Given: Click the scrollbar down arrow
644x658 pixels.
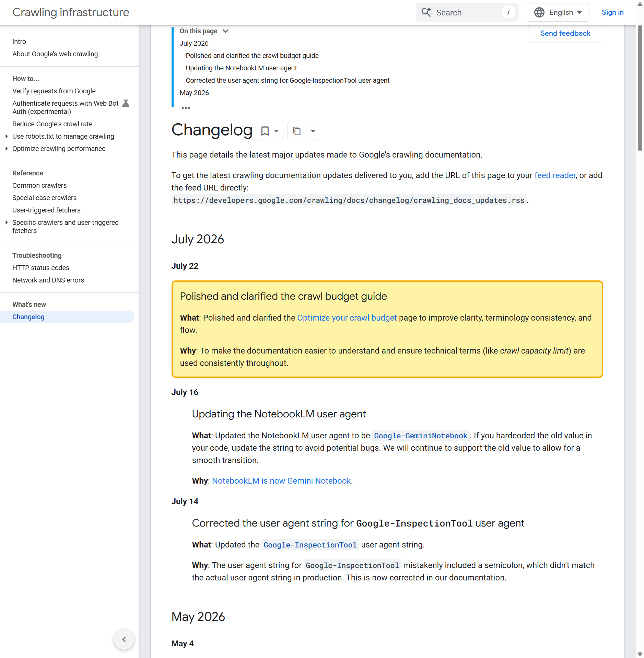Looking at the screenshot, I should pos(640,654).
